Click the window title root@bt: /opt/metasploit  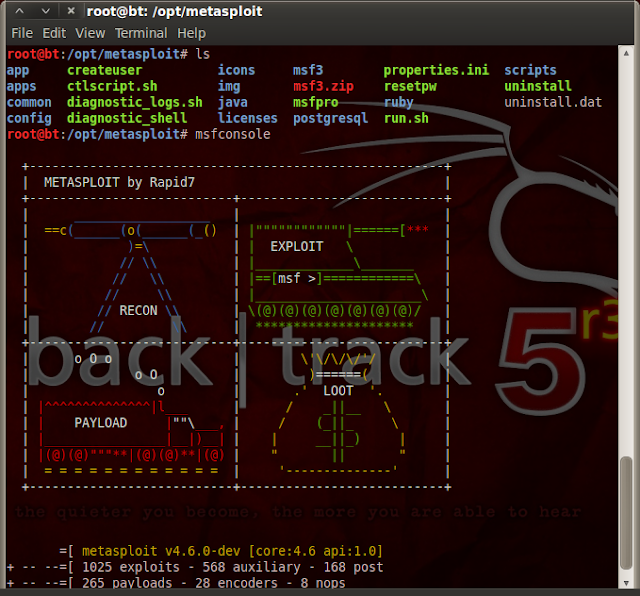tap(175, 11)
